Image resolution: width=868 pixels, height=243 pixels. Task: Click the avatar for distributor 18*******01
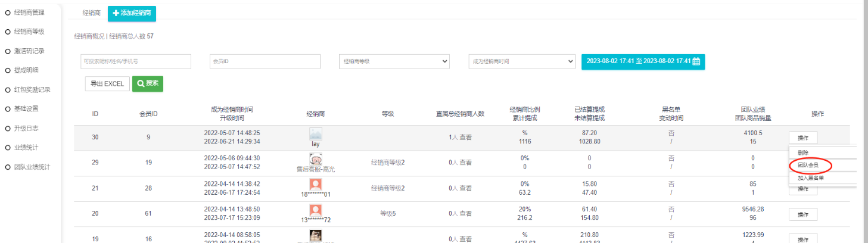316,185
